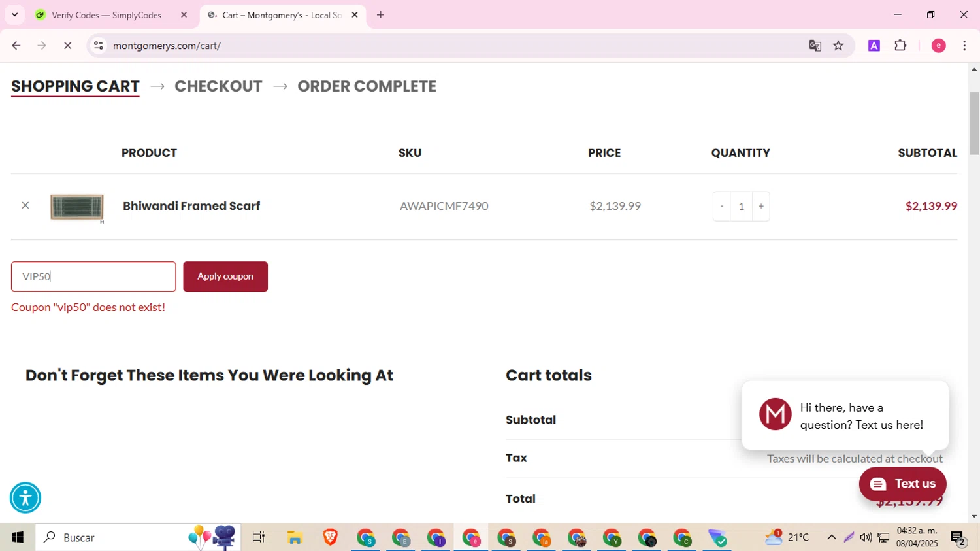Image resolution: width=980 pixels, height=551 pixels.
Task: Go to the Checkout step
Action: (218, 86)
